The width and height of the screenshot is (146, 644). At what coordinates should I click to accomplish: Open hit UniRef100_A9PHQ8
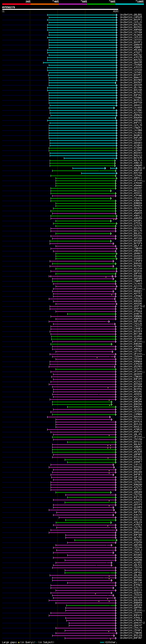[131, 30]
